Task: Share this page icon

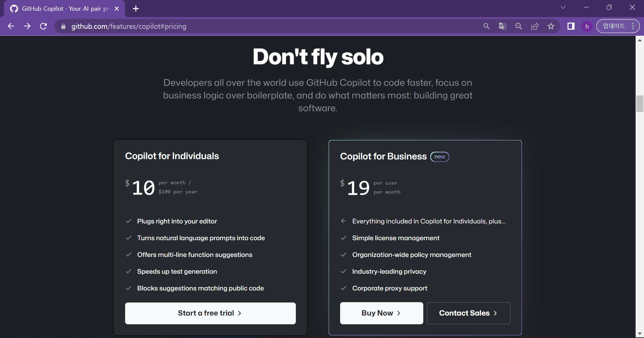Action: pos(535,26)
